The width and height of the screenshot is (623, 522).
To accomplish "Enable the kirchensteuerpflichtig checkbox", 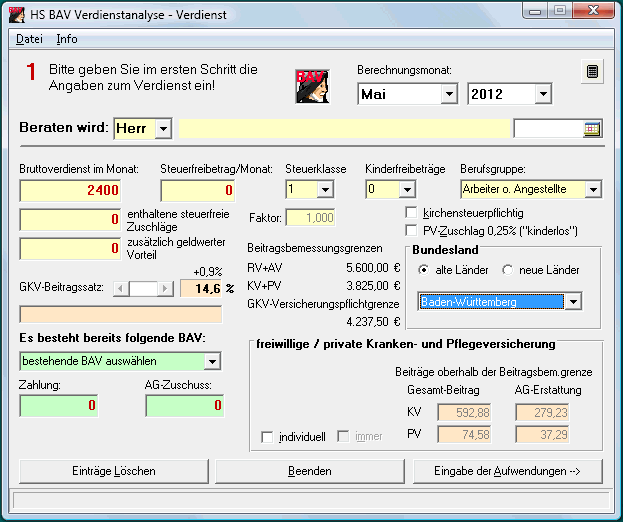I will click(411, 213).
